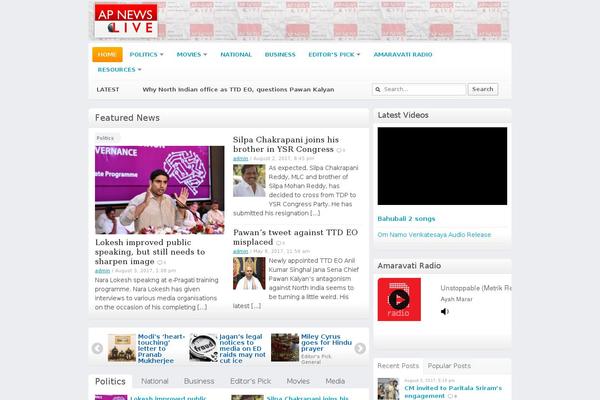Open Modi letter carousel thumbnail
The width and height of the screenshot is (600, 400).
pyautogui.click(x=122, y=348)
